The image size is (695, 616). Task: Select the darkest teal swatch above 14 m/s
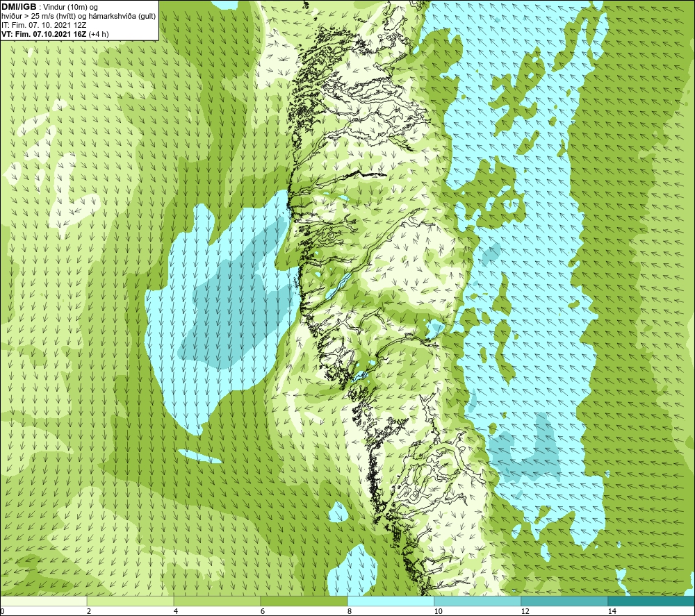pos(651,601)
